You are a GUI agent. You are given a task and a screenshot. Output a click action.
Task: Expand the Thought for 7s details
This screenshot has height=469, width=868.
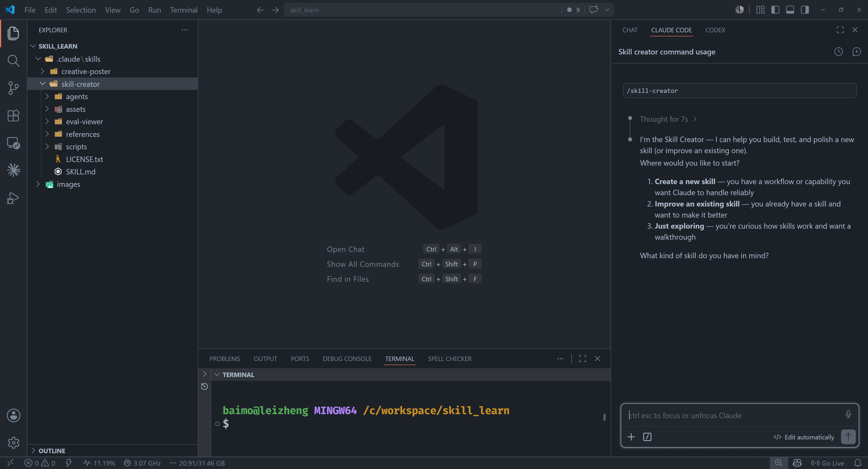click(668, 119)
